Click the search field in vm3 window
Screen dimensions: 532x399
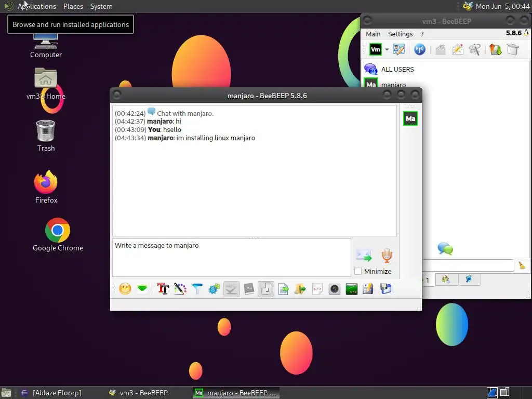pyautogui.click(x=468, y=265)
